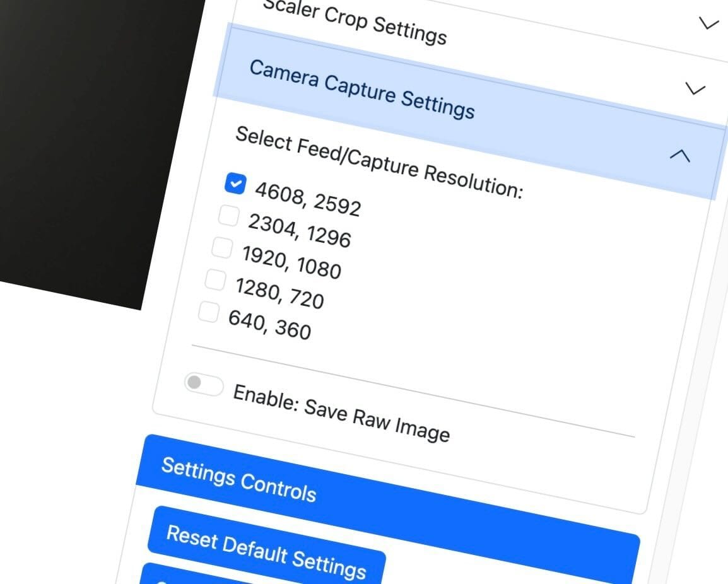Screen dimensions: 728x584
Task: Expand the Scaler Crop Settings section
Action: 355,21
